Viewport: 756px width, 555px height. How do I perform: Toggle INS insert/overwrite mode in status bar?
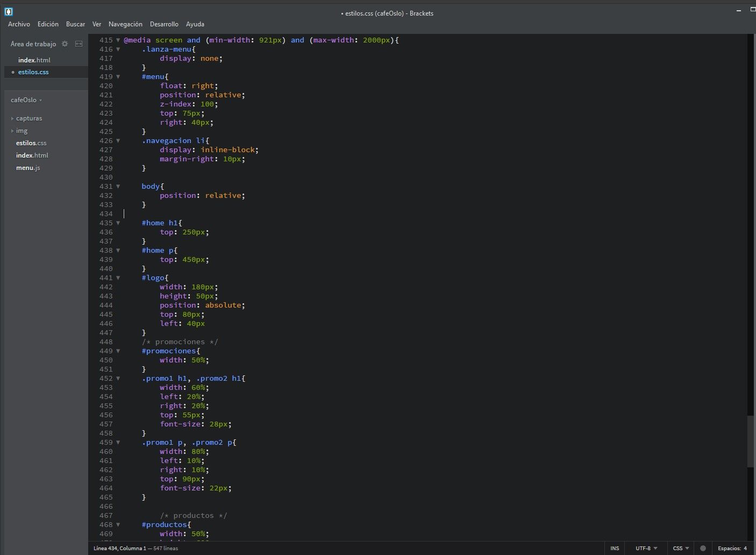point(615,548)
